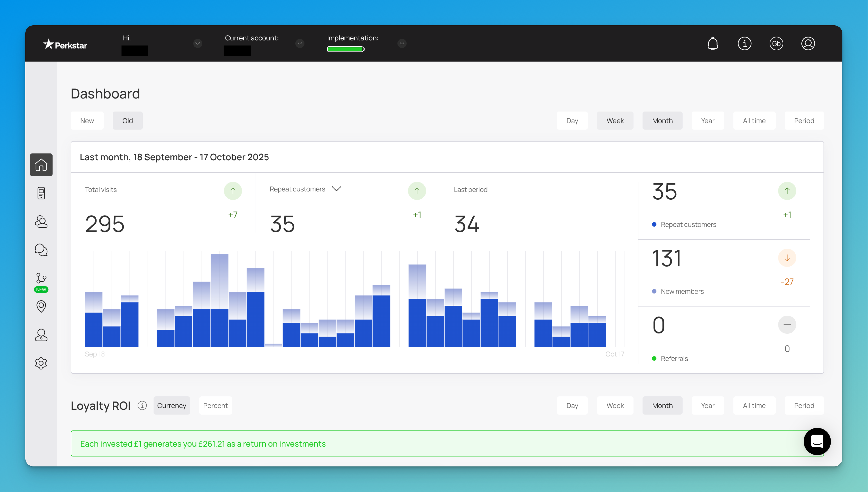The height and width of the screenshot is (492, 868).
Task: Switch Loyalty ROI to Percent
Action: click(x=215, y=406)
